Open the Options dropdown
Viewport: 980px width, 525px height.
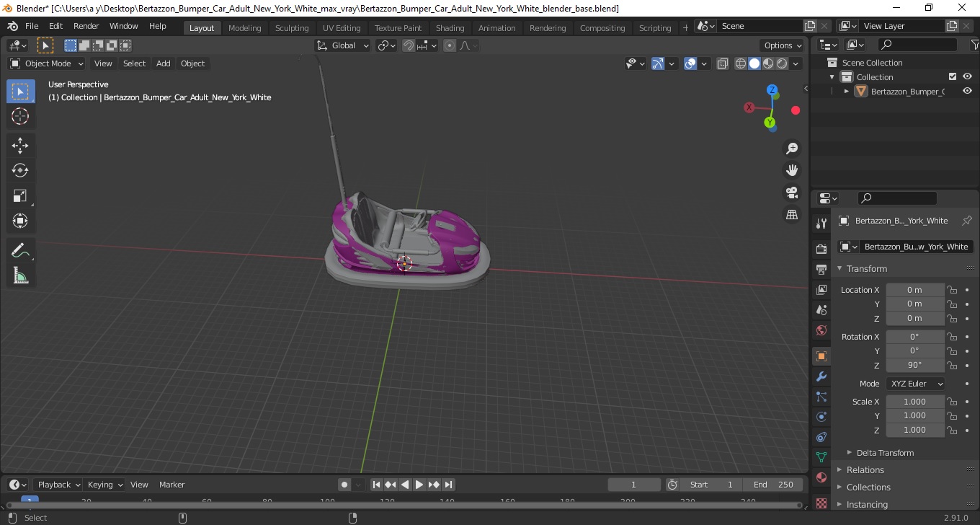pyautogui.click(x=783, y=45)
